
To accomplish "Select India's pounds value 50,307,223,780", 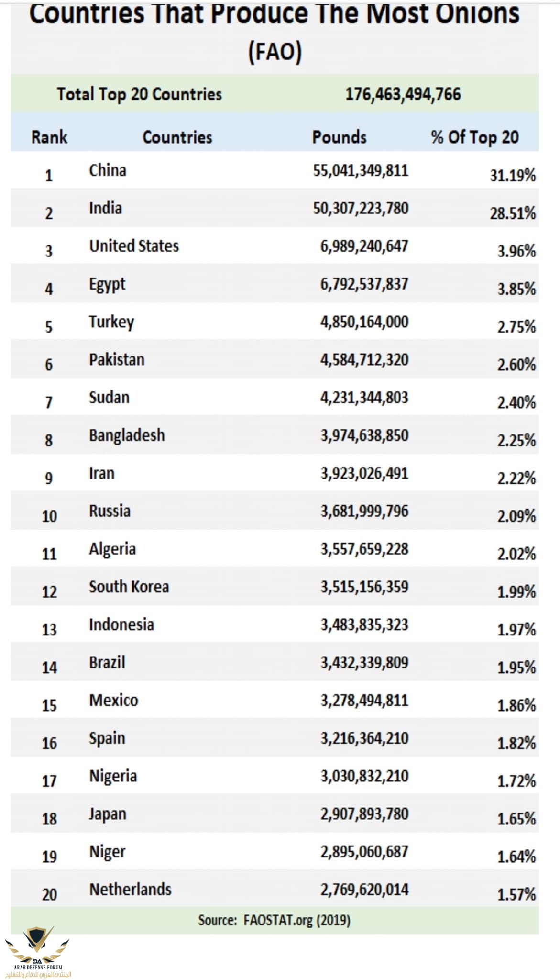I will click(x=361, y=209).
